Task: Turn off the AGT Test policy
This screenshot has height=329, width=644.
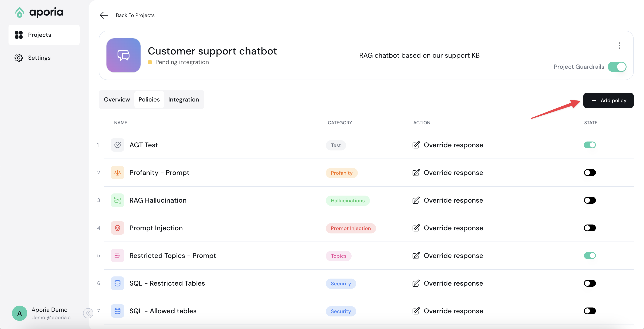Action: pyautogui.click(x=589, y=145)
